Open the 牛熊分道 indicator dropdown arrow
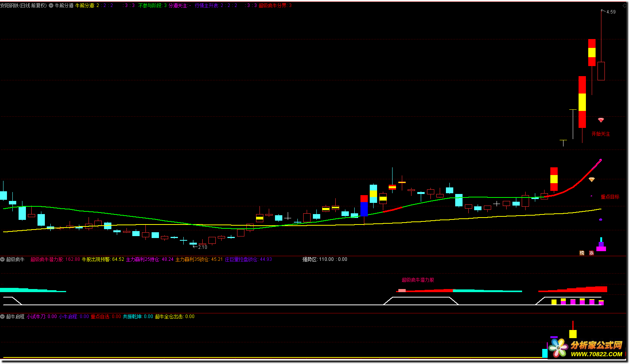The image size is (630, 364). pos(51,5)
